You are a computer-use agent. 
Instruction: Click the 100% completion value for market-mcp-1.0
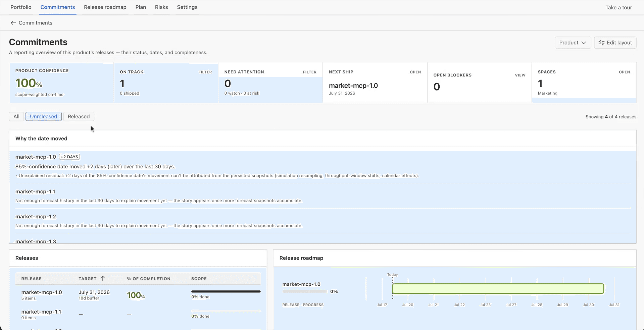pyautogui.click(x=136, y=295)
